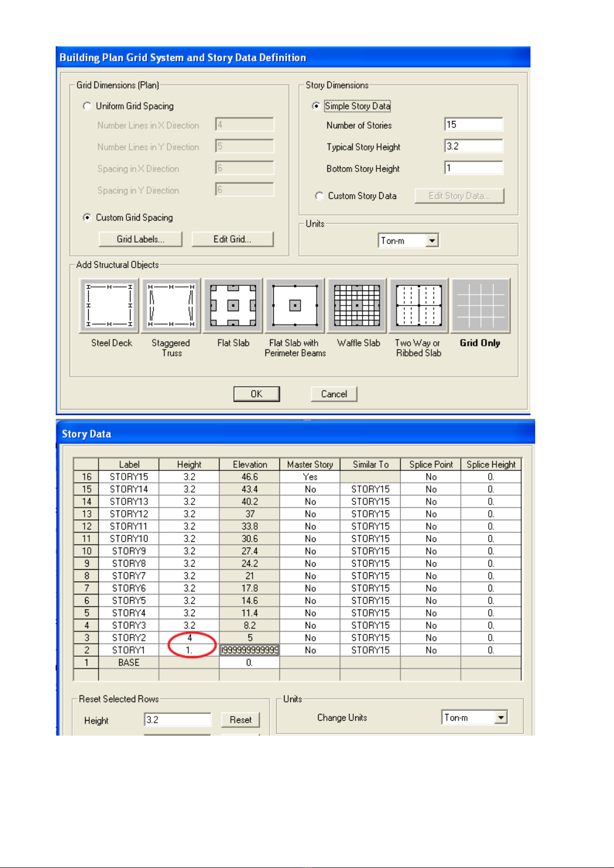Open the Ton-m units dropdown in grid dialog
The image size is (614, 868).
tap(432, 241)
